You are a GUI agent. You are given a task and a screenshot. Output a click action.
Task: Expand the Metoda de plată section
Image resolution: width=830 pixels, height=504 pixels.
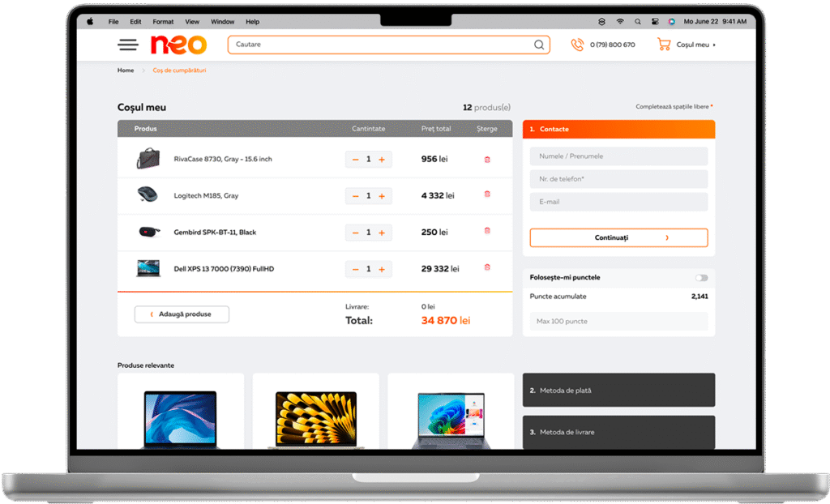tap(618, 391)
